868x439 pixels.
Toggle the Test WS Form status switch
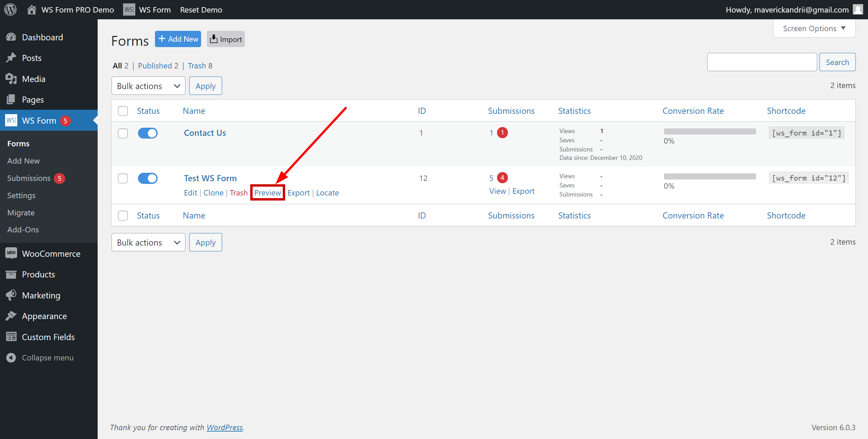[148, 178]
